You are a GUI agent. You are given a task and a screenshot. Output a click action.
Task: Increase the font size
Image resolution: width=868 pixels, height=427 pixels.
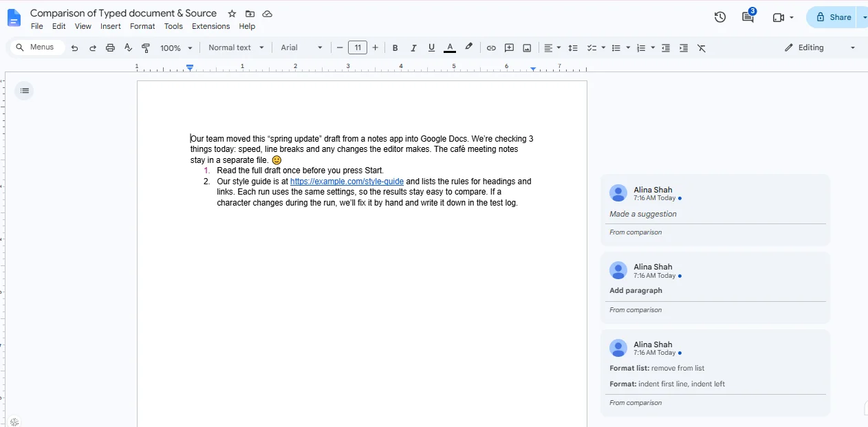coord(375,48)
